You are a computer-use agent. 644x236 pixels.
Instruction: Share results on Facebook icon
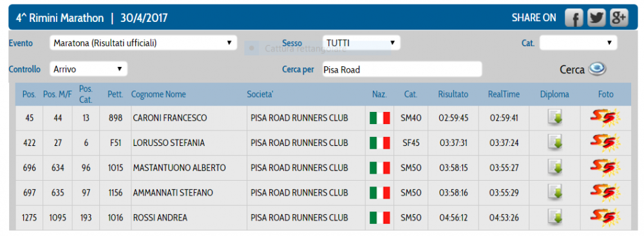pos(574,17)
